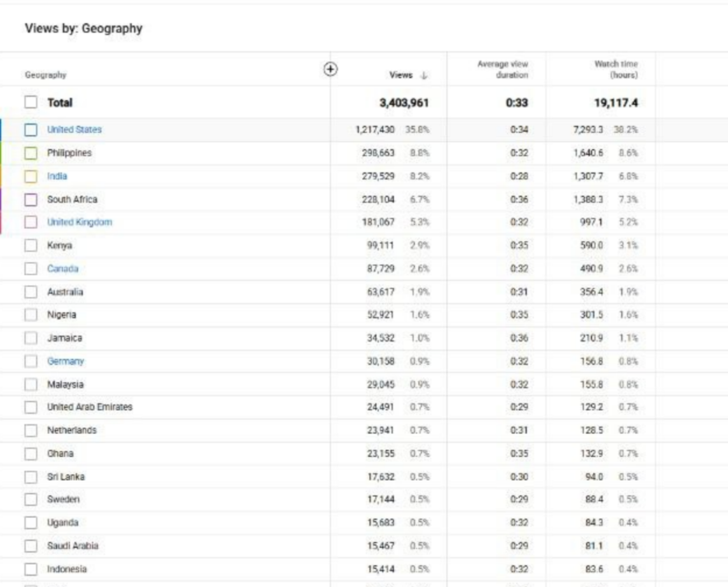728x587 pixels.
Task: Click the Views sort descending arrow
Action: 424,75
